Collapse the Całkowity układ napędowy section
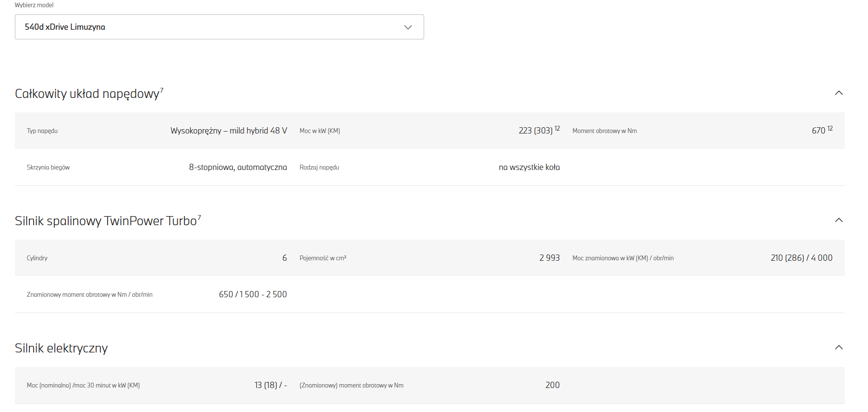Screen dimensions: 868x412 tap(839, 93)
